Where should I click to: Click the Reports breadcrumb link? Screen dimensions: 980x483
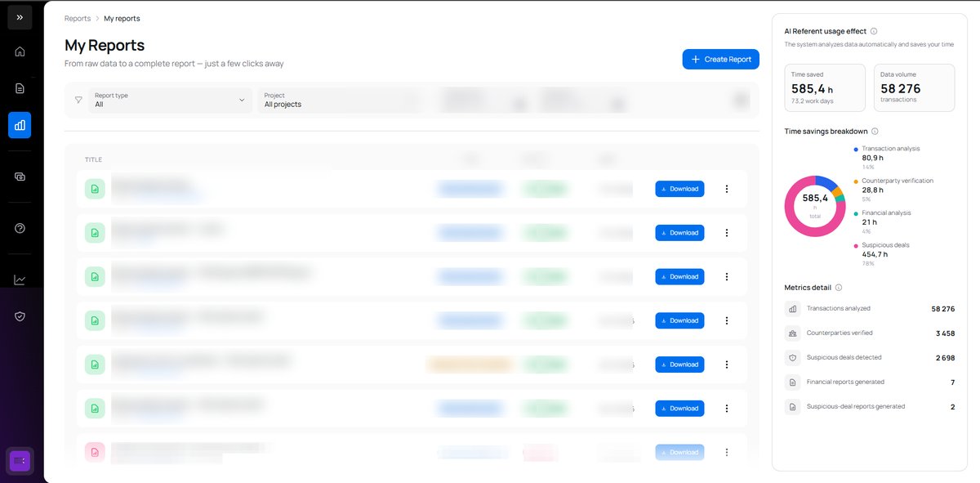click(78, 18)
